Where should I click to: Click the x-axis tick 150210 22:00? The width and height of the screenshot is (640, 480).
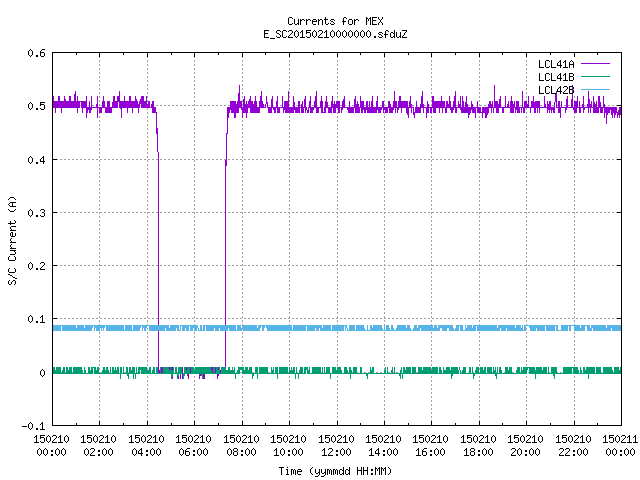click(x=573, y=446)
